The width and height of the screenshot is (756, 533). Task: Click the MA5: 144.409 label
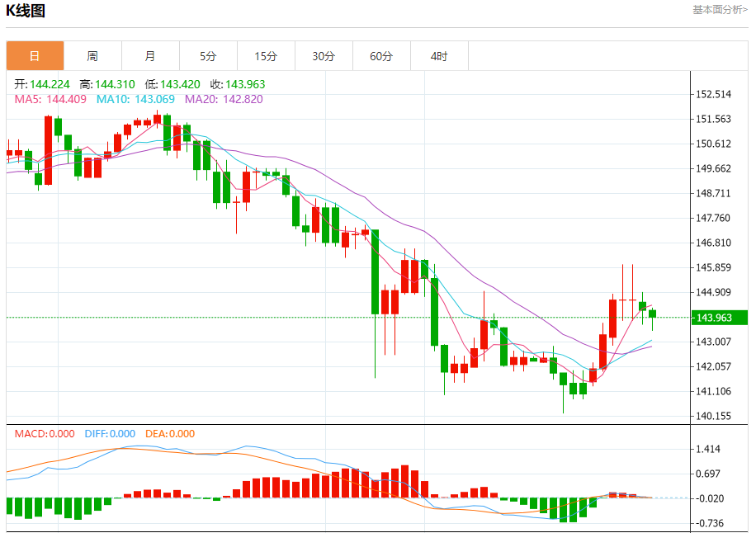click(x=50, y=99)
